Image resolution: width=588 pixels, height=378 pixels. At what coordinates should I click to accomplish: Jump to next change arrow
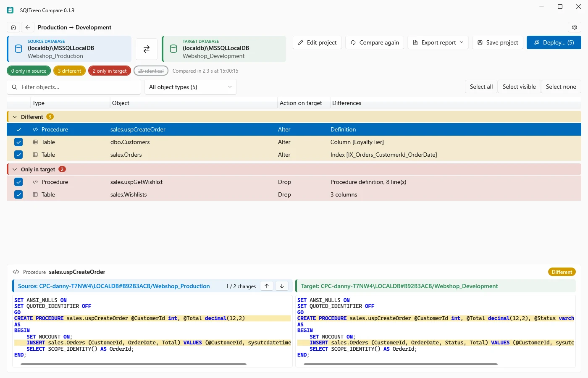tap(282, 286)
